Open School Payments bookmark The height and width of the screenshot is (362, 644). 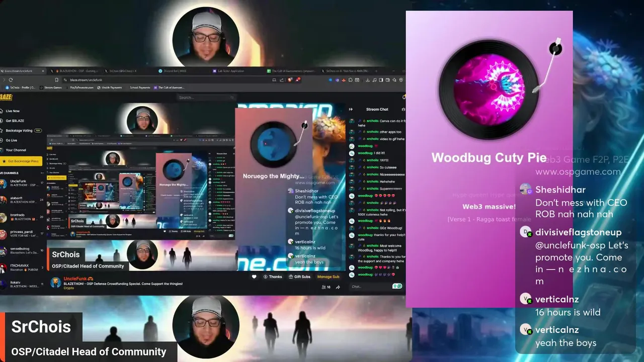click(x=139, y=87)
